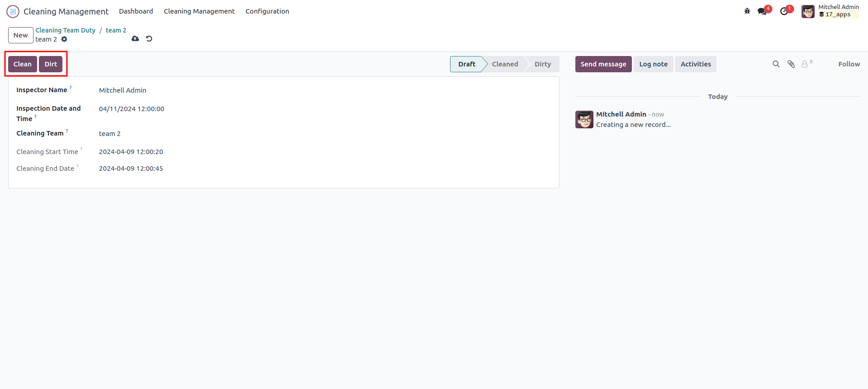868x389 pixels.
Task: Click the Cleaning Management app title
Action: [66, 11]
